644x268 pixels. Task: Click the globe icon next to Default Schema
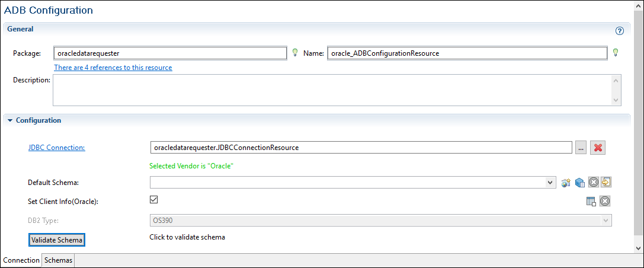click(x=566, y=183)
